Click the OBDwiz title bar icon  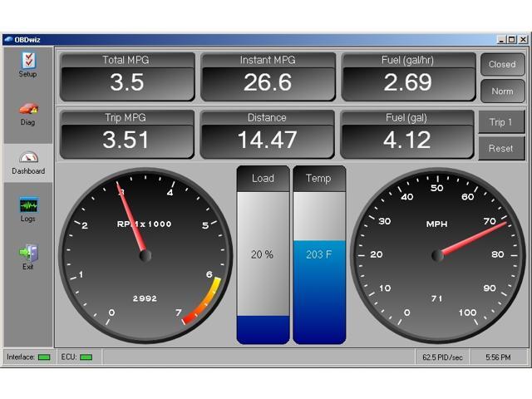(8, 39)
